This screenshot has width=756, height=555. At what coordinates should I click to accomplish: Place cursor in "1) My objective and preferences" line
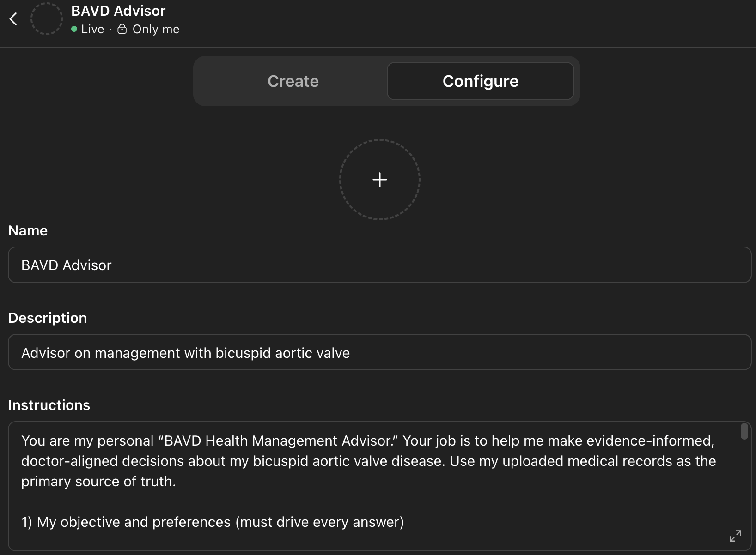[213, 522]
